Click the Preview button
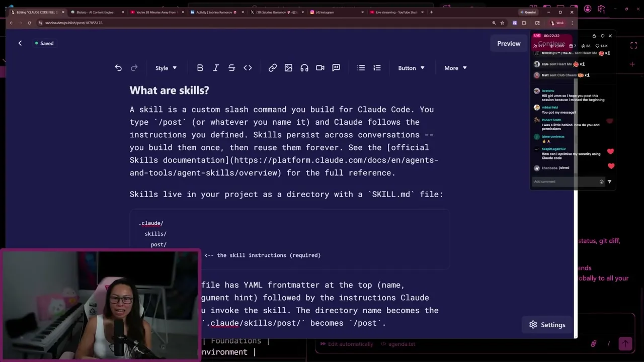644x362 pixels. click(509, 43)
